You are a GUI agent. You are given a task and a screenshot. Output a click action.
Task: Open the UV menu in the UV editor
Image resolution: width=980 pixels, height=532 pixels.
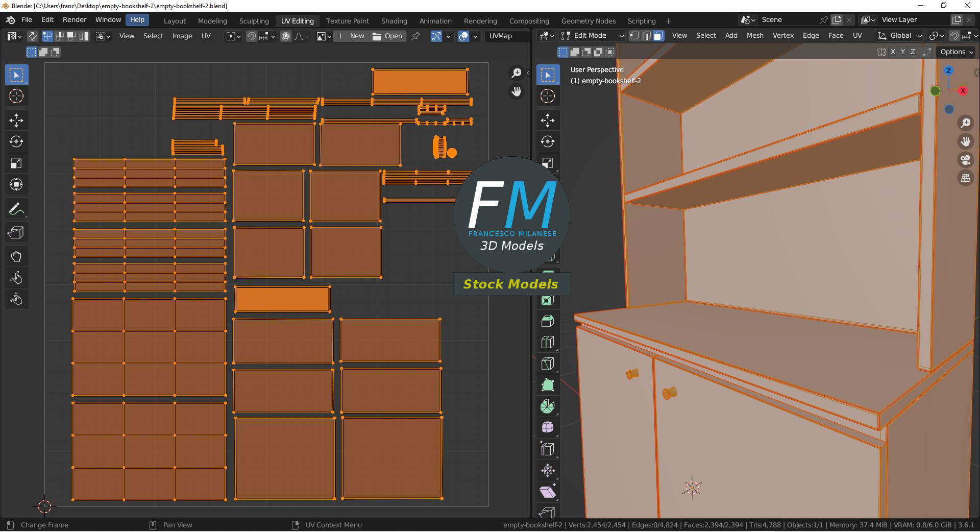pyautogui.click(x=206, y=36)
